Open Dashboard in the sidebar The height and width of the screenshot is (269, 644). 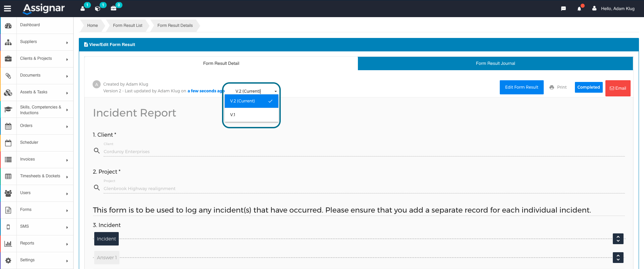pos(37,25)
